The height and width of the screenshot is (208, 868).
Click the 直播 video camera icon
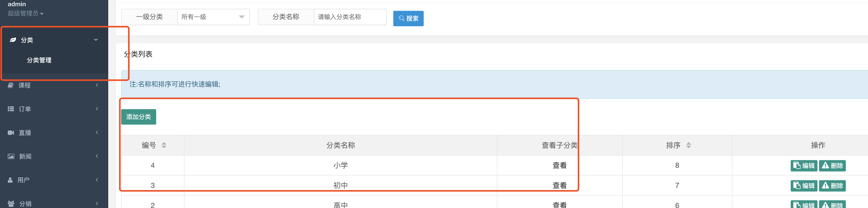11,133
